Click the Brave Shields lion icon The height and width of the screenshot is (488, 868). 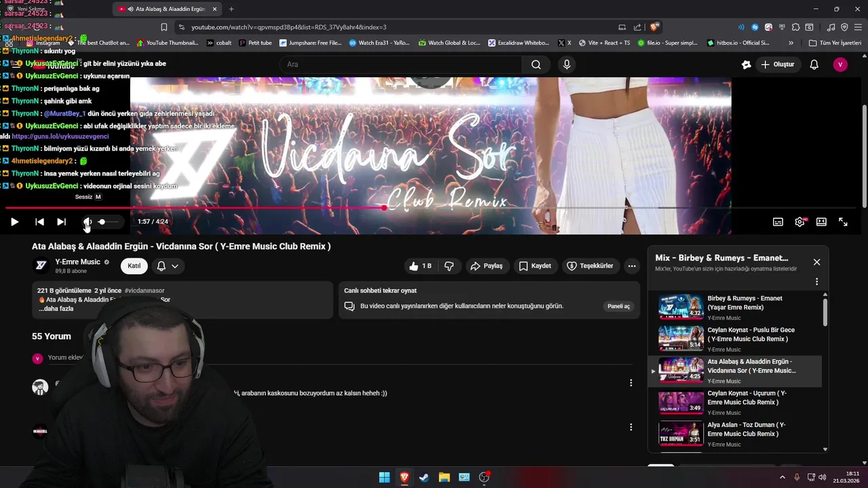[x=654, y=27]
